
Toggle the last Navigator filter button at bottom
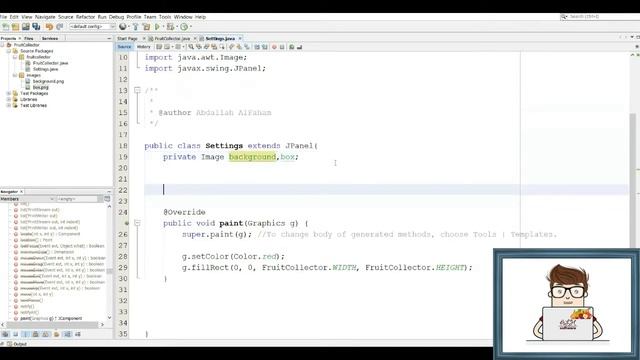(78, 334)
